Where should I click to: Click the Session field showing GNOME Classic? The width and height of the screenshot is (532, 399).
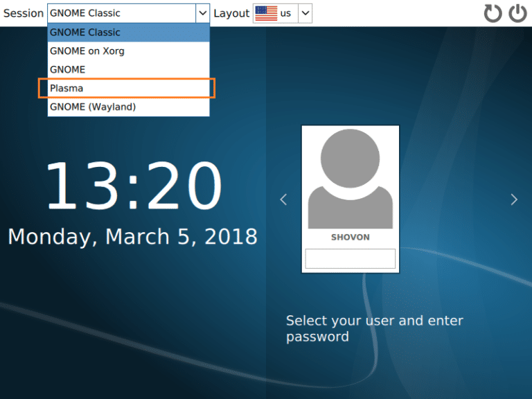121,13
